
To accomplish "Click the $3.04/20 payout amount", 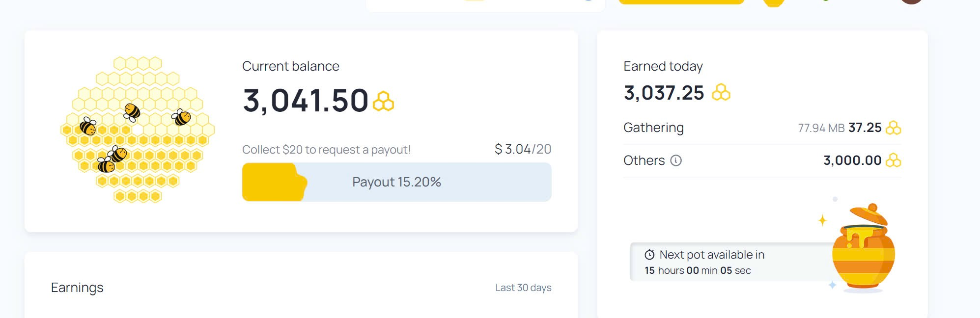I will [x=523, y=149].
